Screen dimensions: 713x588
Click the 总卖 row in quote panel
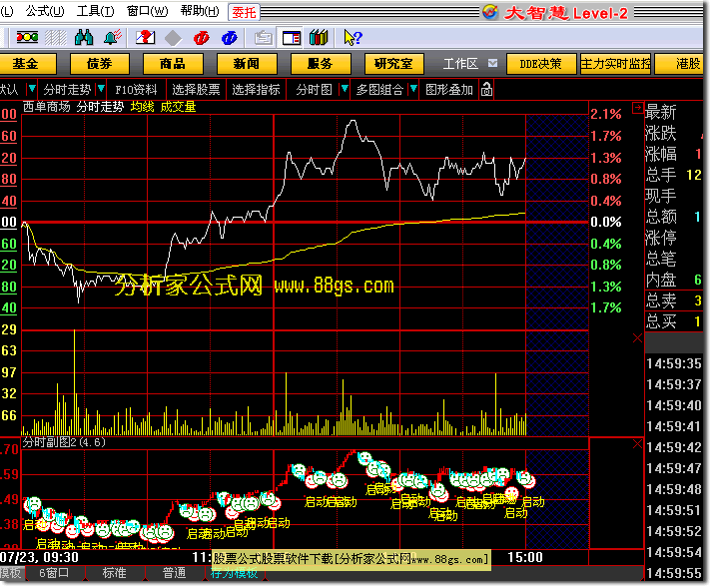[x=674, y=300]
